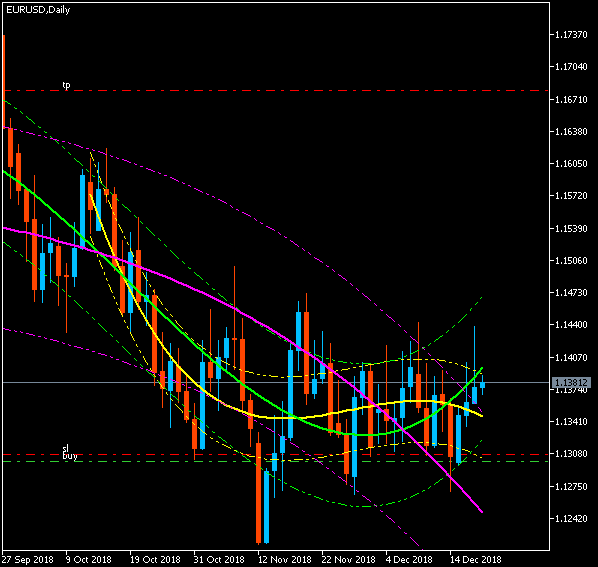Click the highlighted 1.13812 current price tag
The image size is (598, 567).
pos(571,382)
